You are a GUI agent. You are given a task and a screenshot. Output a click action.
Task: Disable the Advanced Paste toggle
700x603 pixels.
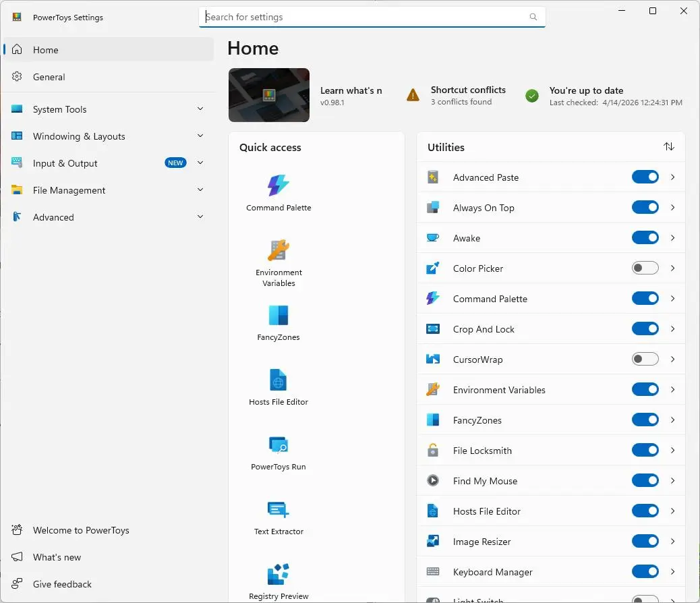point(645,177)
